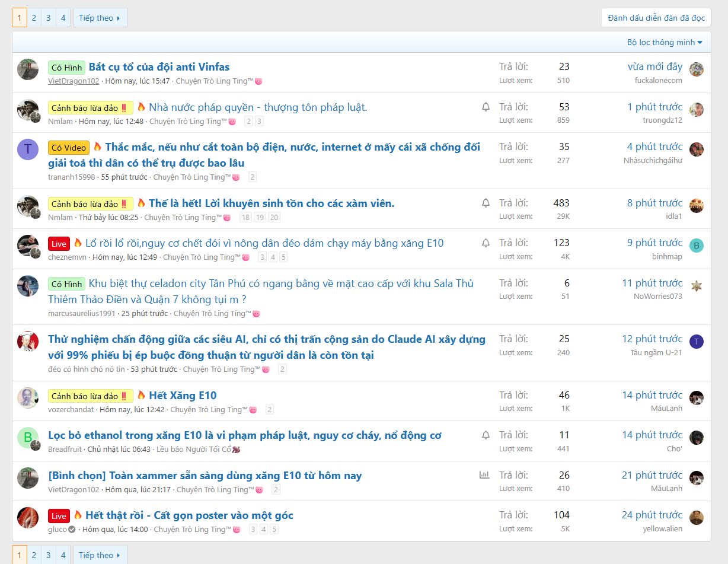
Task: Open thread 'Thế là hết! Lời khuyên sinh tồn'
Action: [x=272, y=203]
